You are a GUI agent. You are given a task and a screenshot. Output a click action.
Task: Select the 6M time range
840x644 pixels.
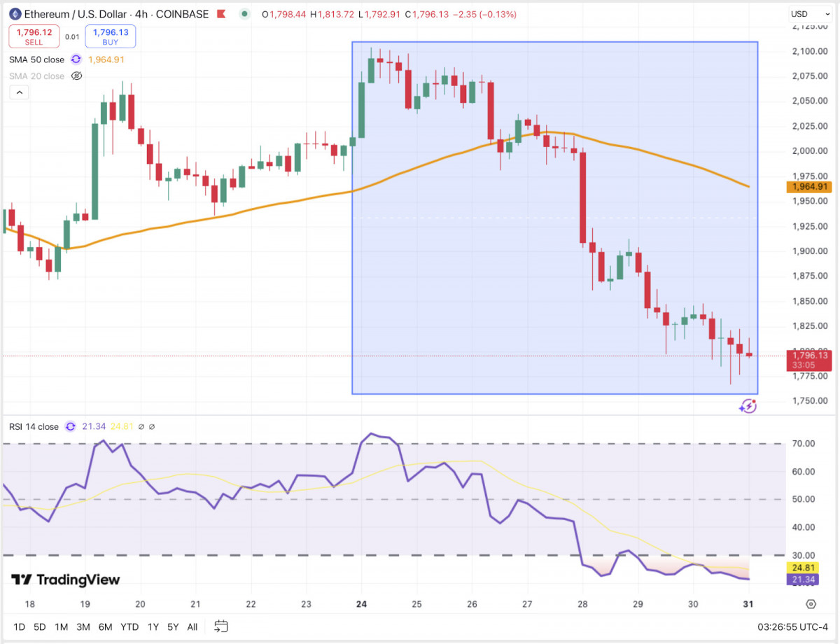(105, 626)
